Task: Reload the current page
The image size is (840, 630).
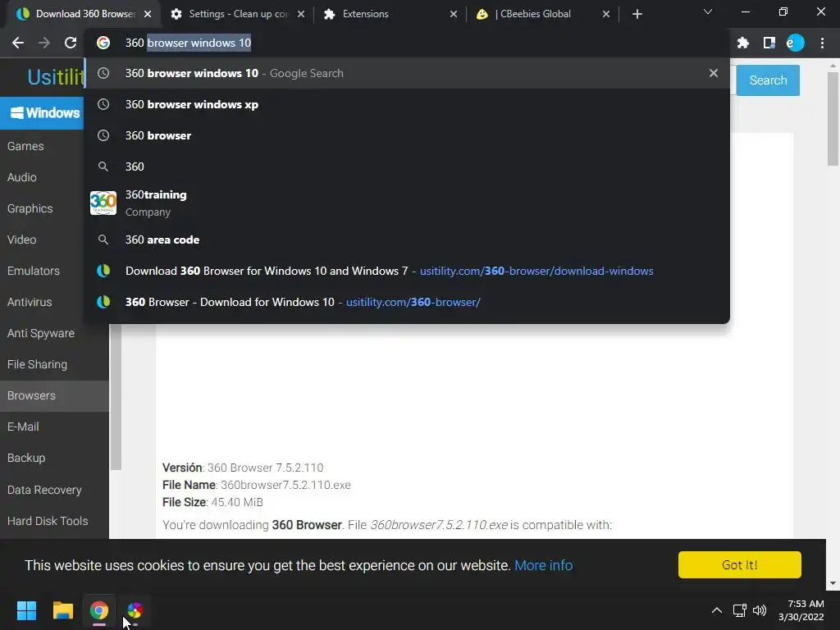Action: [x=71, y=43]
